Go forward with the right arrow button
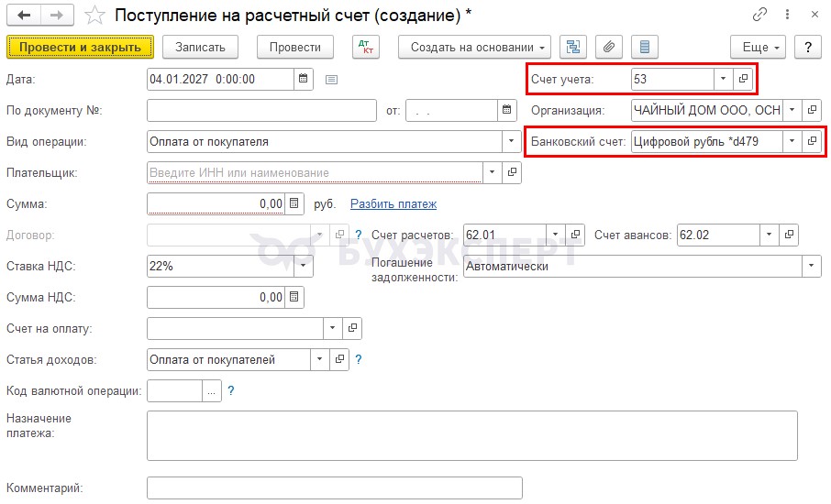 (57, 16)
